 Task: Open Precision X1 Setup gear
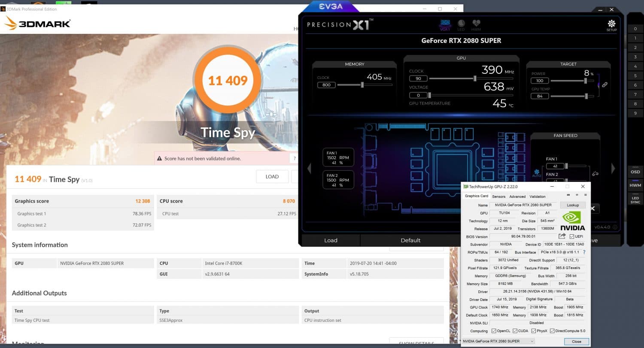[611, 24]
